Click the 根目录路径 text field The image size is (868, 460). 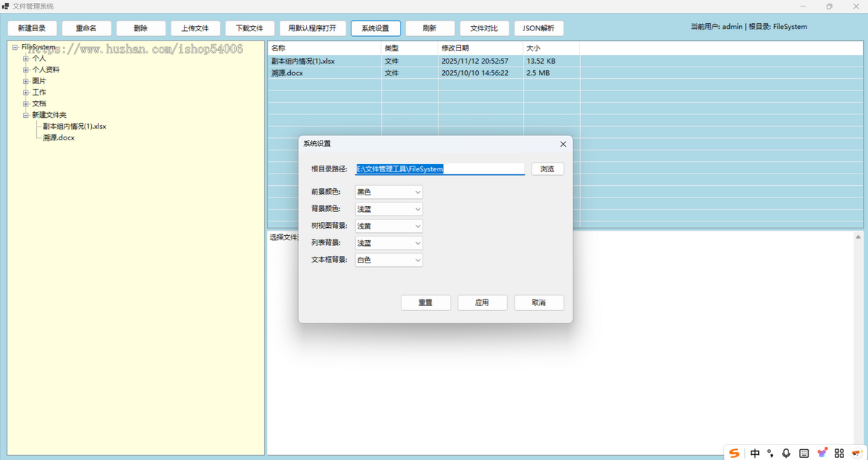click(x=439, y=169)
